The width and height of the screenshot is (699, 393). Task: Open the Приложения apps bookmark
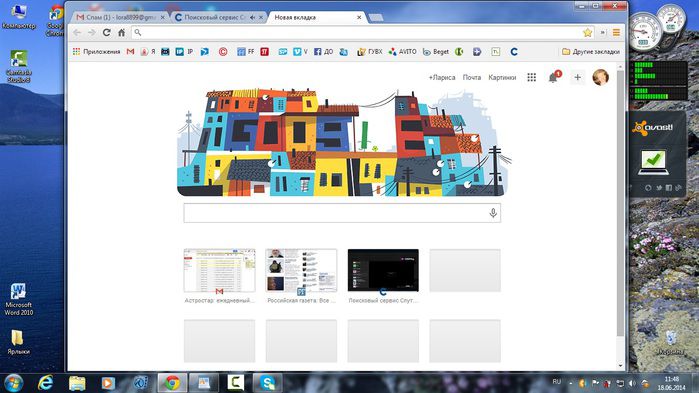[96, 52]
